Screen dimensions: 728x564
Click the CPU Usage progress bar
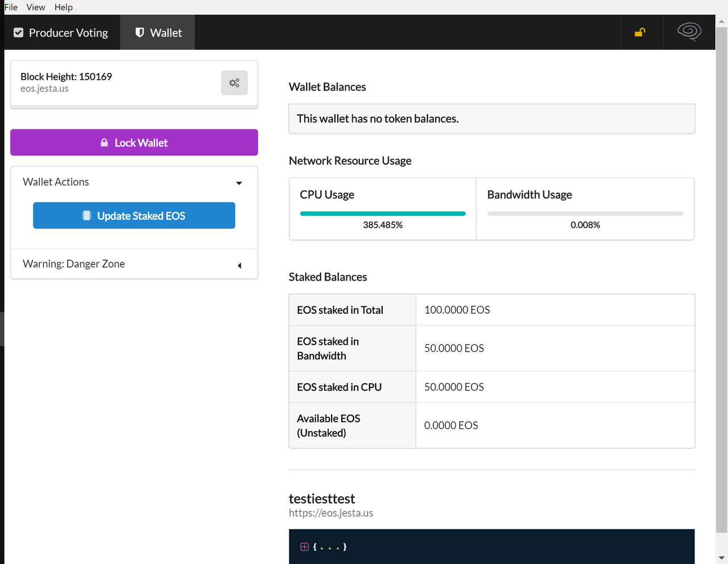383,213
